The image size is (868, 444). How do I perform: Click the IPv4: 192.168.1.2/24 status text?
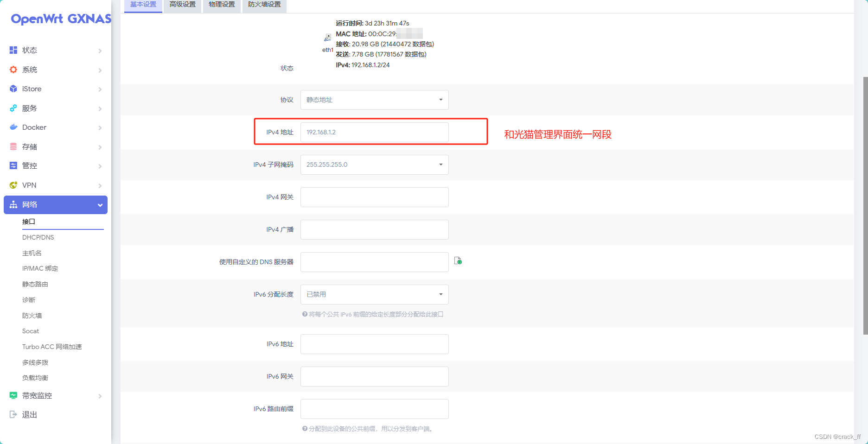[x=363, y=65]
